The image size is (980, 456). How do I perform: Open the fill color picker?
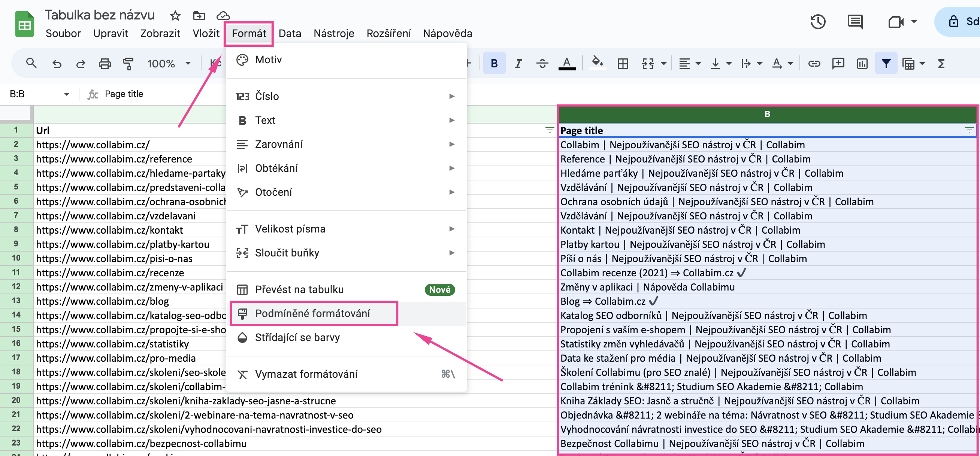point(597,63)
